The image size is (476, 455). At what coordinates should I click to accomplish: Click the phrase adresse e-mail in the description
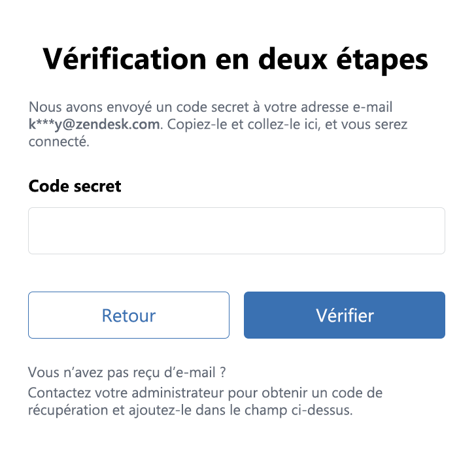[x=347, y=107]
